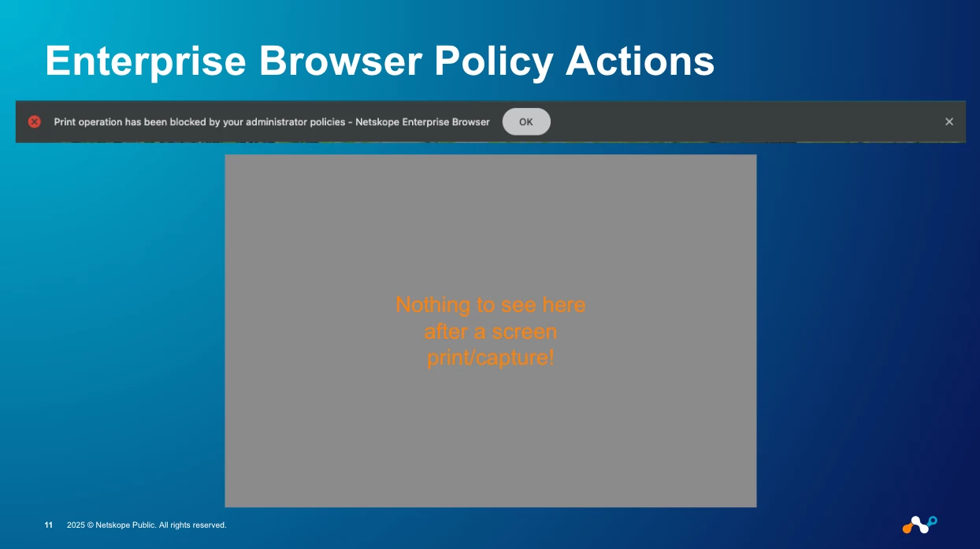The width and height of the screenshot is (980, 549).
Task: Dismiss the notification bar with the X
Action: tap(949, 121)
